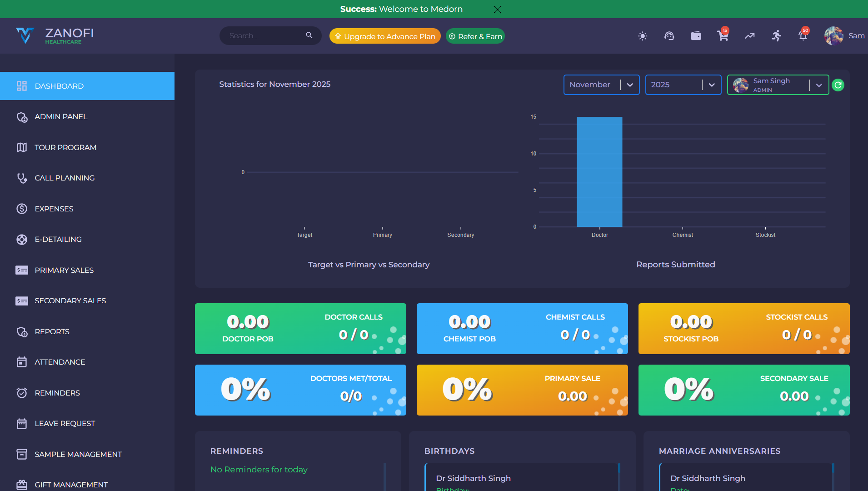Click the search magnifier icon

[309, 35]
